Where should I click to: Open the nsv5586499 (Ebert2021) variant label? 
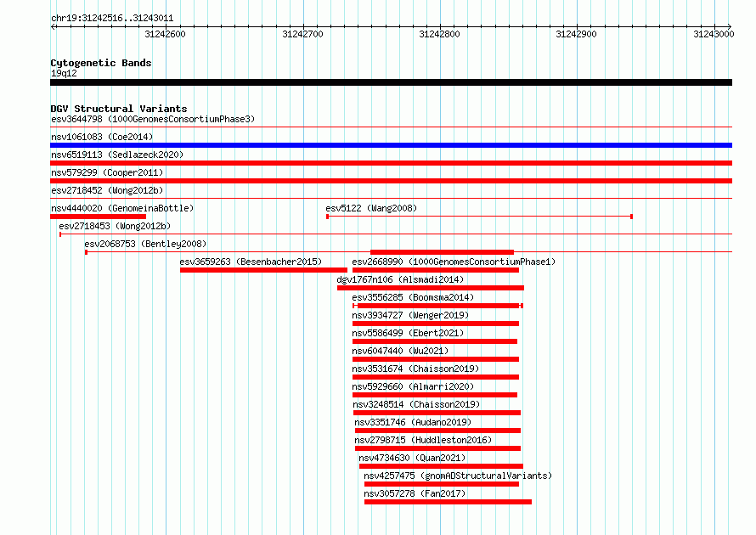(x=408, y=333)
